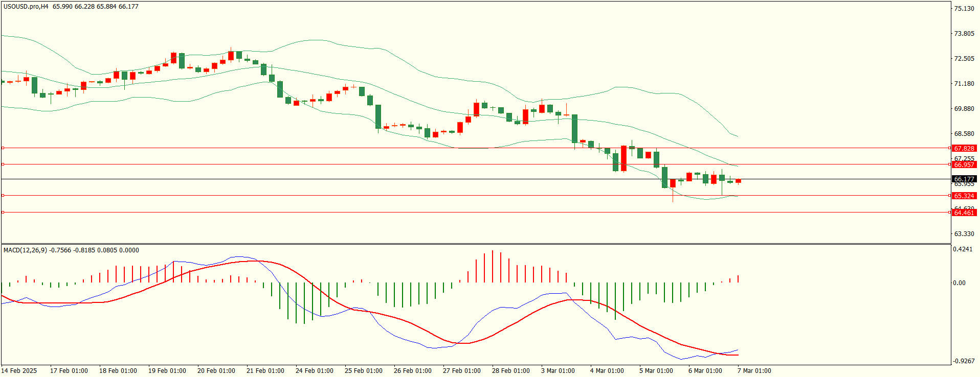
Task: Click the 0.4241 MACD scale value
Action: pos(962,249)
